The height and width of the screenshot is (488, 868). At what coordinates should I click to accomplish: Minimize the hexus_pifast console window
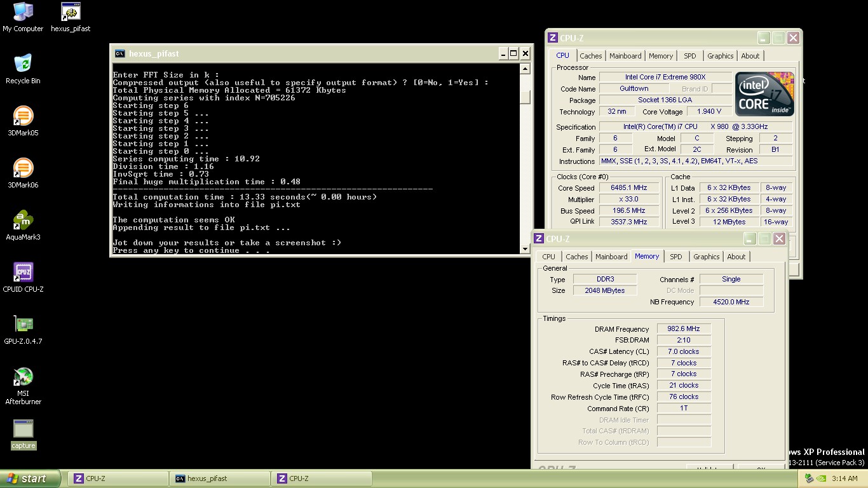tap(503, 53)
